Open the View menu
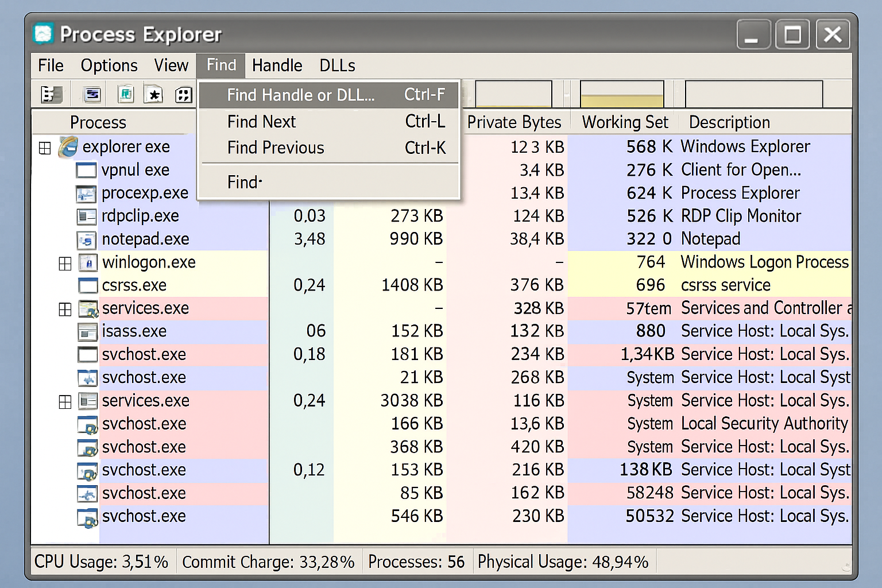 coord(171,65)
